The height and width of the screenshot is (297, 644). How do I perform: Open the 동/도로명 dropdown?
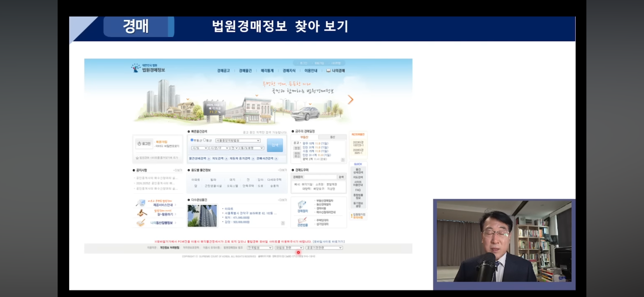(x=252, y=148)
